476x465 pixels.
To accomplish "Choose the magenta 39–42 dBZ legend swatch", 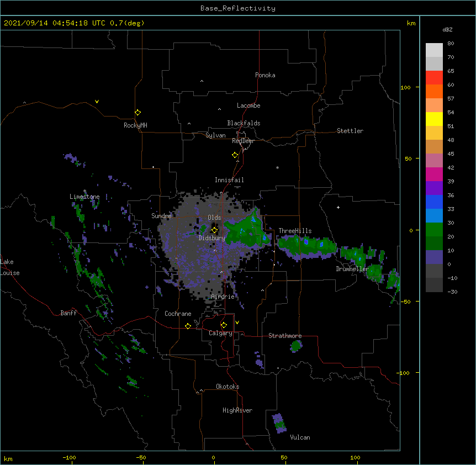I will (x=434, y=174).
